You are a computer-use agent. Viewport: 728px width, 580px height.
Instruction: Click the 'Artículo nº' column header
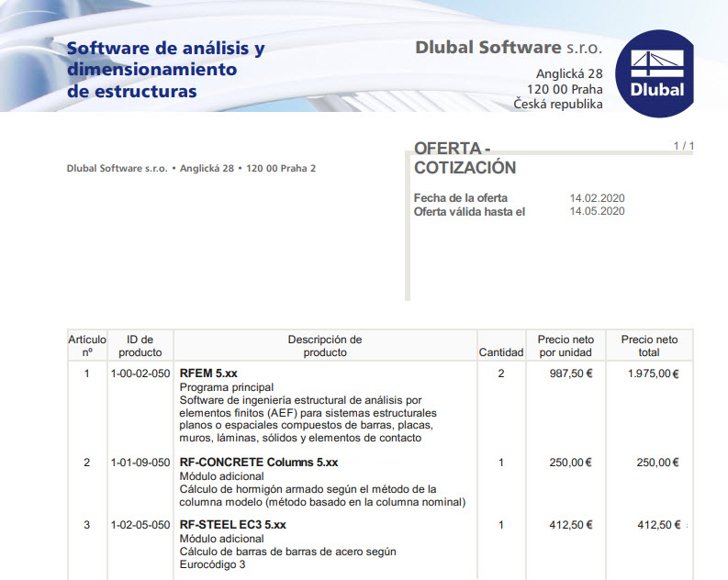point(87,346)
